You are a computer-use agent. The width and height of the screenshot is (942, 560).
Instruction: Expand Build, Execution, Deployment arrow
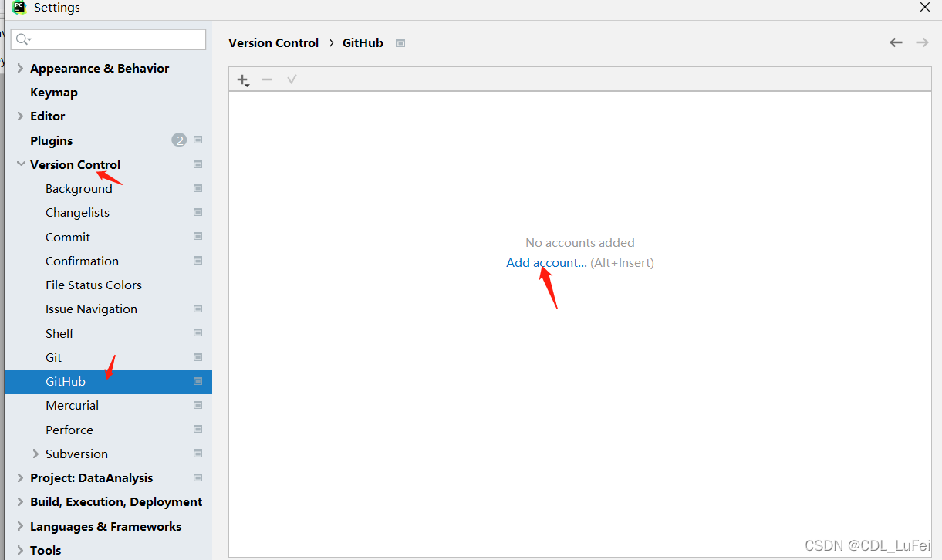coord(20,501)
